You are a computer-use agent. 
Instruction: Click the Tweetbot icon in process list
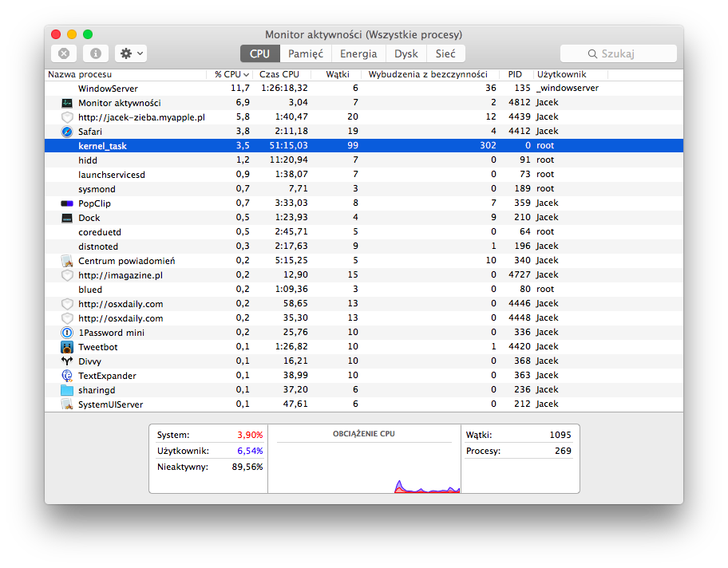tap(67, 347)
